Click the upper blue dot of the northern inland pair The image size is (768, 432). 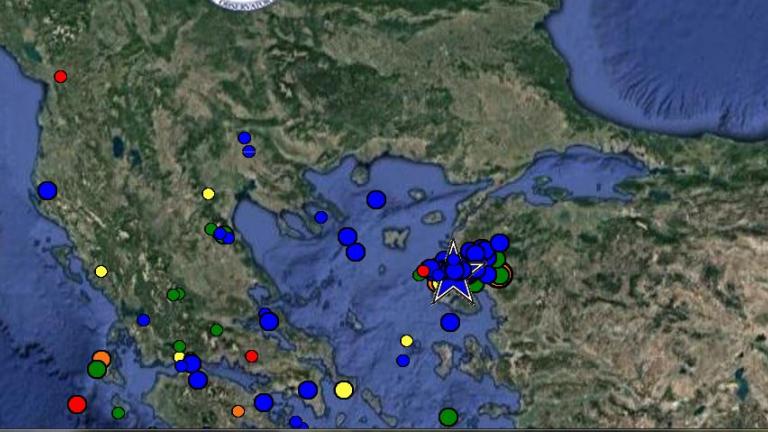point(244,138)
